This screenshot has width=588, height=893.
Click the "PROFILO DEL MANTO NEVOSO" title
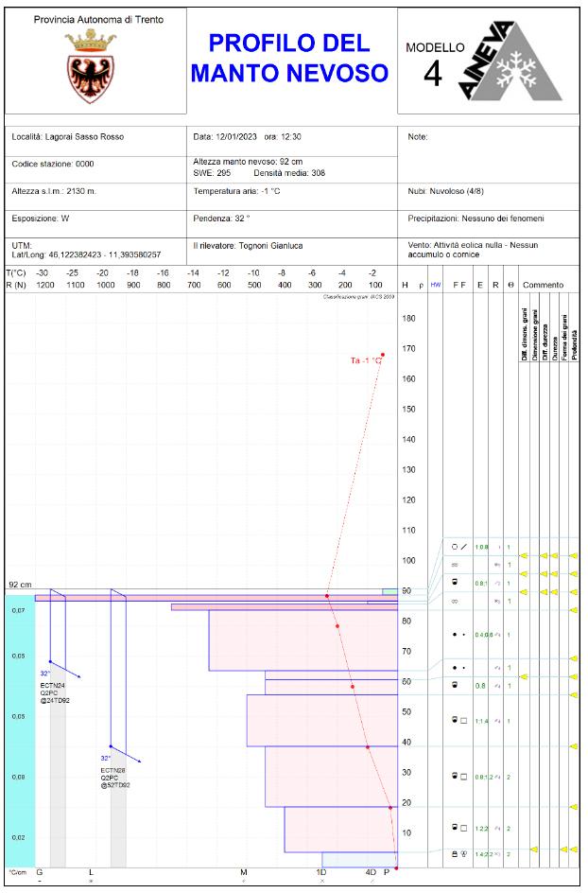[289, 58]
